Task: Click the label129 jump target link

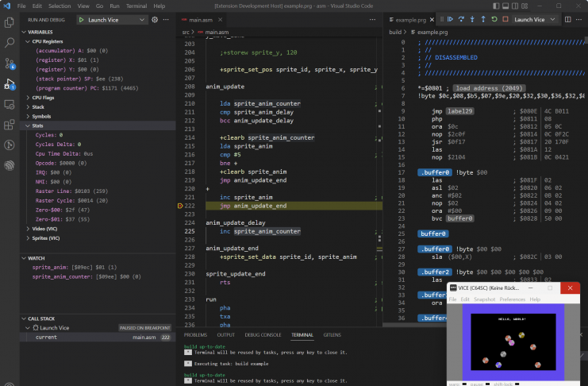Action: (x=459, y=111)
